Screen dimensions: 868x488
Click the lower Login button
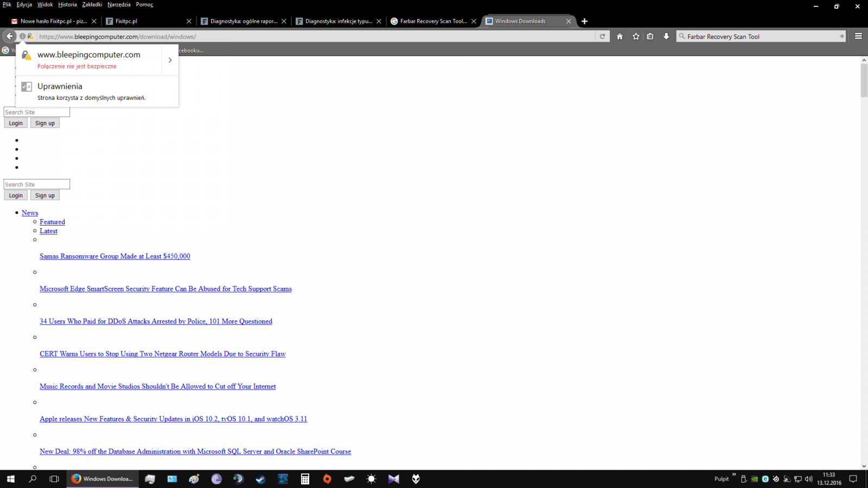click(x=16, y=195)
